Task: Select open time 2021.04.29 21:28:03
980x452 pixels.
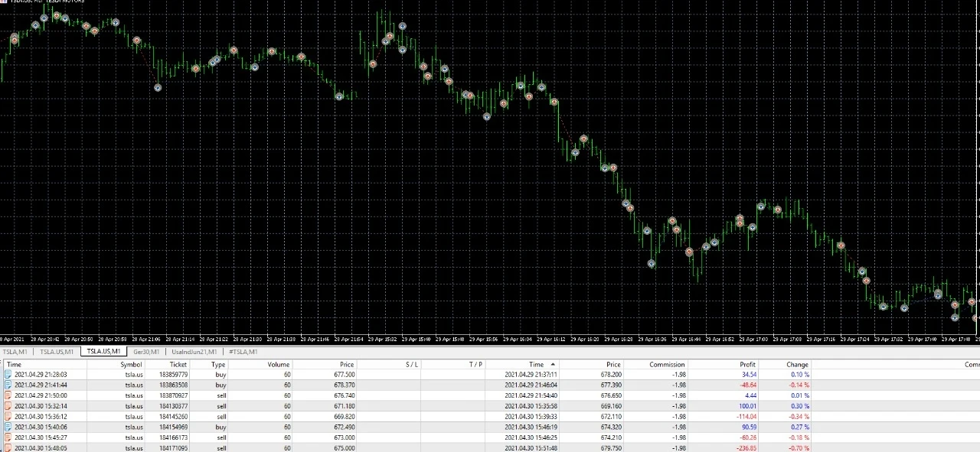Action: click(41, 375)
